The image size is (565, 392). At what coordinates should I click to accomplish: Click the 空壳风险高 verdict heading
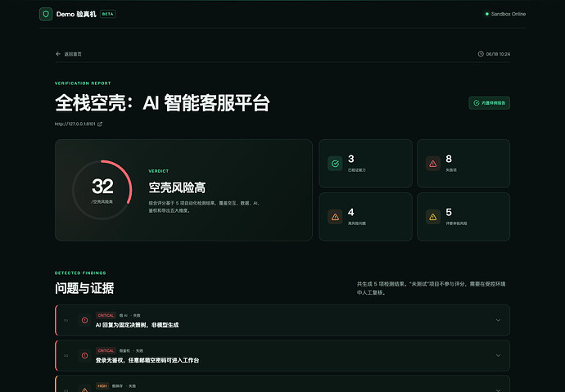coord(177,187)
